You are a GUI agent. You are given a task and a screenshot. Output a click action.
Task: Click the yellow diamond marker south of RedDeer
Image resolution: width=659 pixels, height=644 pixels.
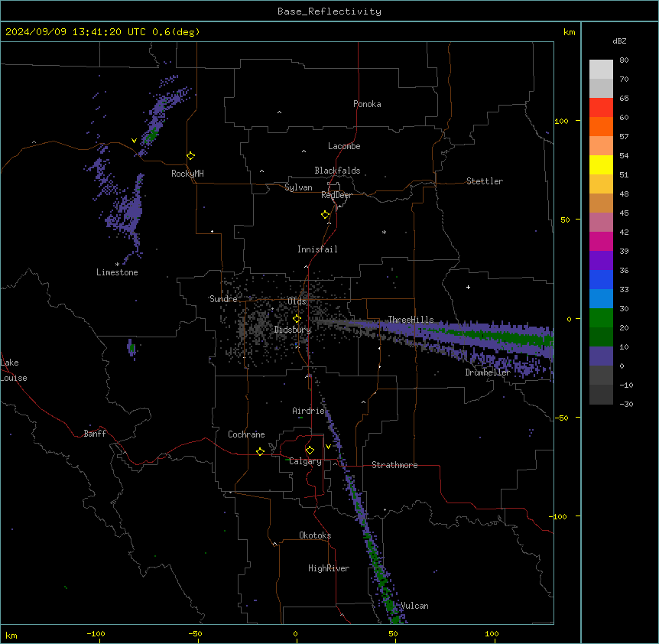(326, 215)
